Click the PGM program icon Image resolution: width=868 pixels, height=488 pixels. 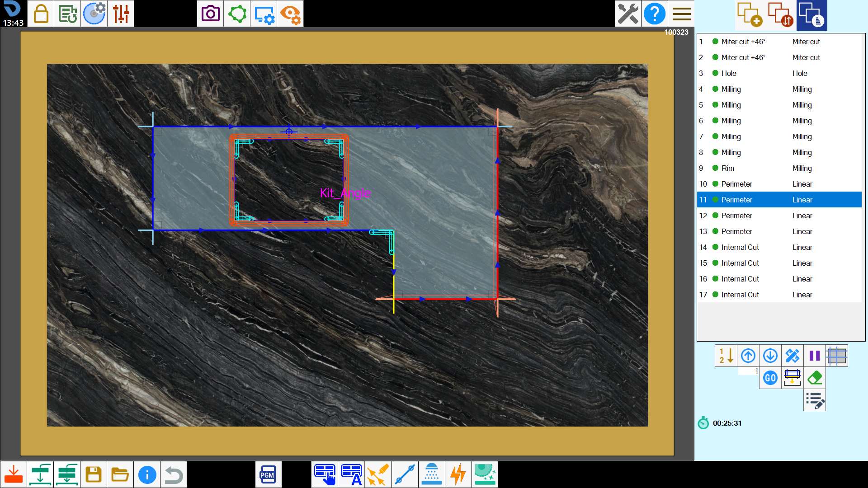coord(268,474)
